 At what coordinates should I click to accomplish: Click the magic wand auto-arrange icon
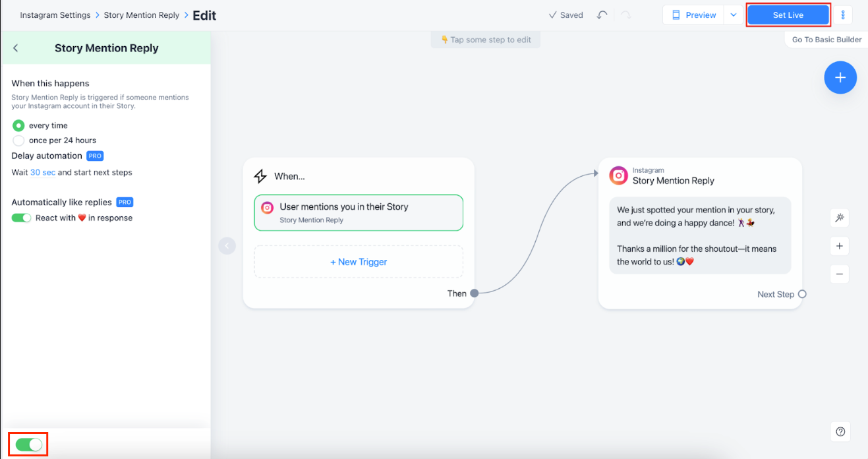[840, 218]
